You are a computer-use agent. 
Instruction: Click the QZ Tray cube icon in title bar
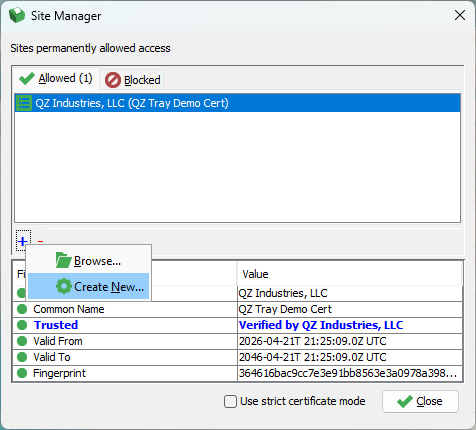(17, 15)
